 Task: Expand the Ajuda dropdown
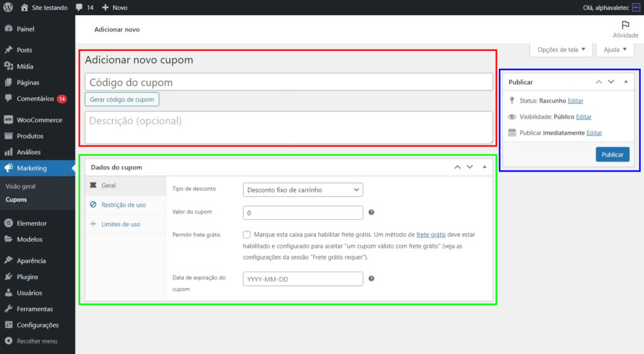pyautogui.click(x=615, y=50)
